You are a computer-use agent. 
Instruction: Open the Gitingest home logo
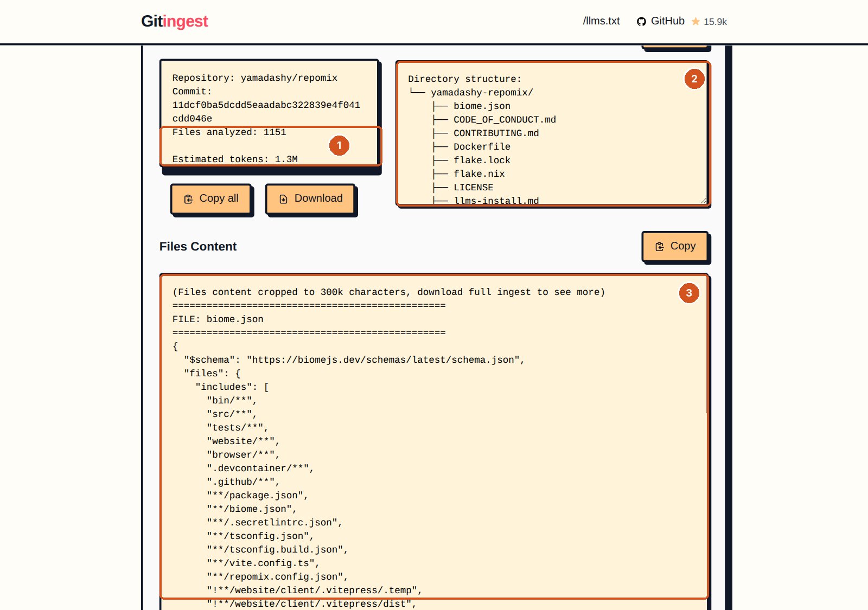pyautogui.click(x=174, y=21)
